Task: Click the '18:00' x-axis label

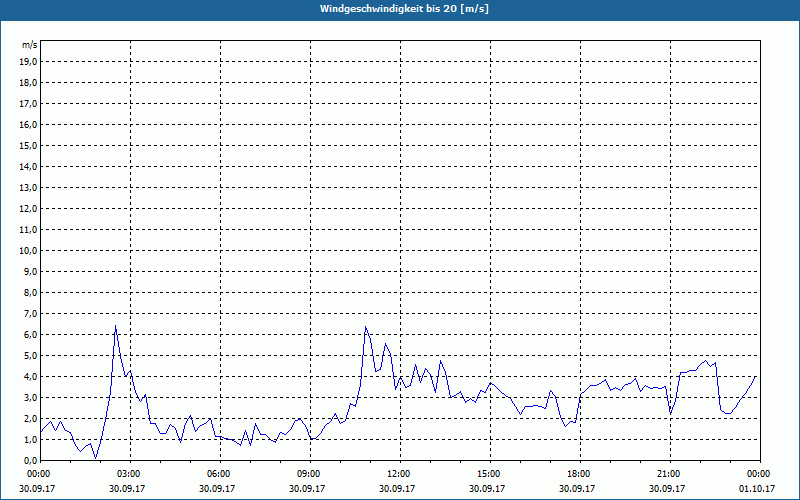Action: point(578,474)
